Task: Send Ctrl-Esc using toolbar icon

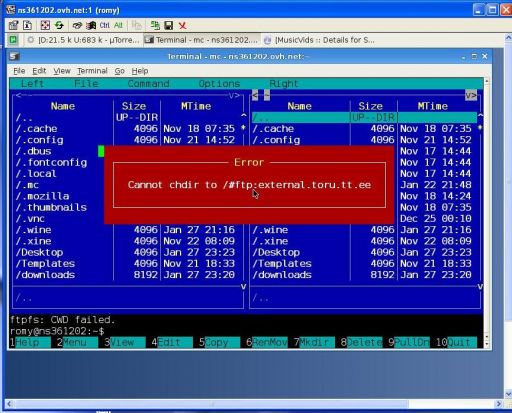Action: [x=91, y=25]
